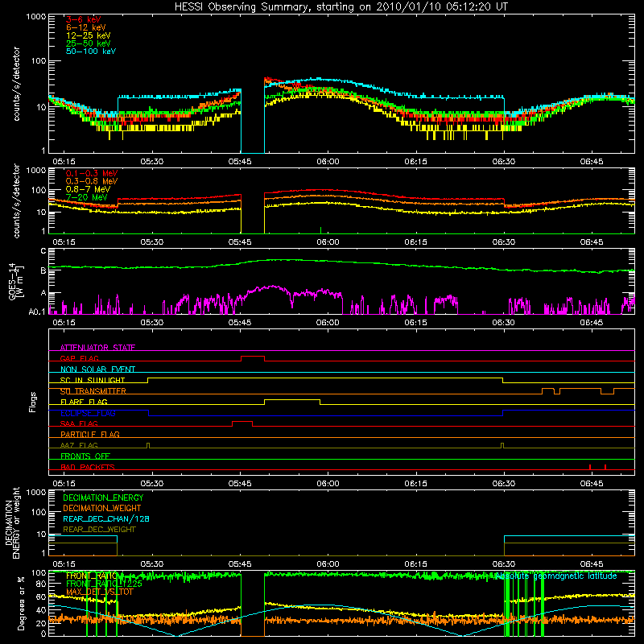The image size is (644, 644).
Task: Click the raised GAP_FLAG step segment
Action: point(253,357)
